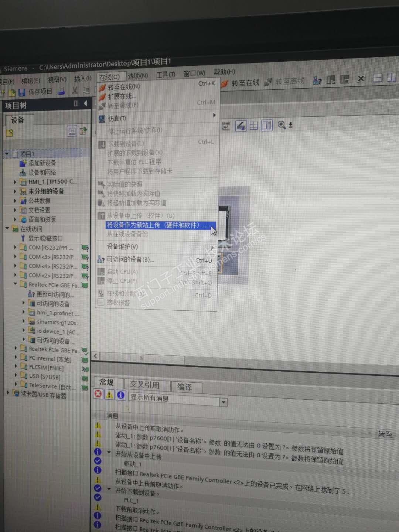Image resolution: width=399 pixels, height=532 pixels.
Task: Toggle the page layout view editor icon
Action: click(266, 126)
